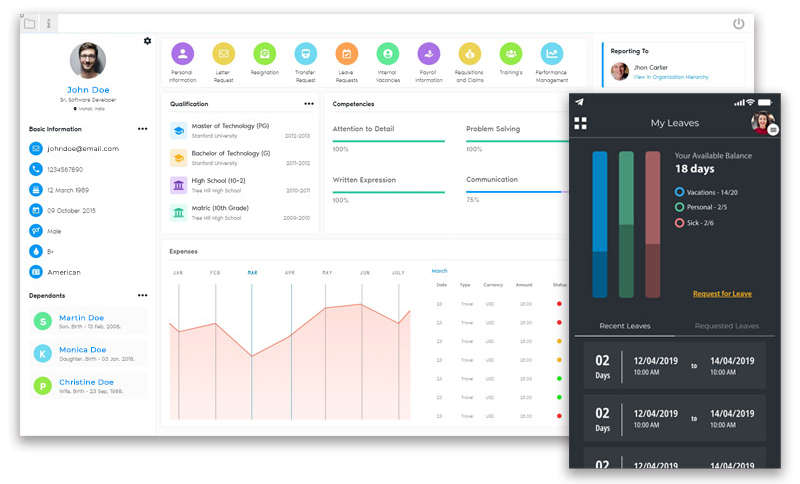The image size is (800, 484).
Task: Click the Letter Request envelope icon
Action: click(223, 54)
